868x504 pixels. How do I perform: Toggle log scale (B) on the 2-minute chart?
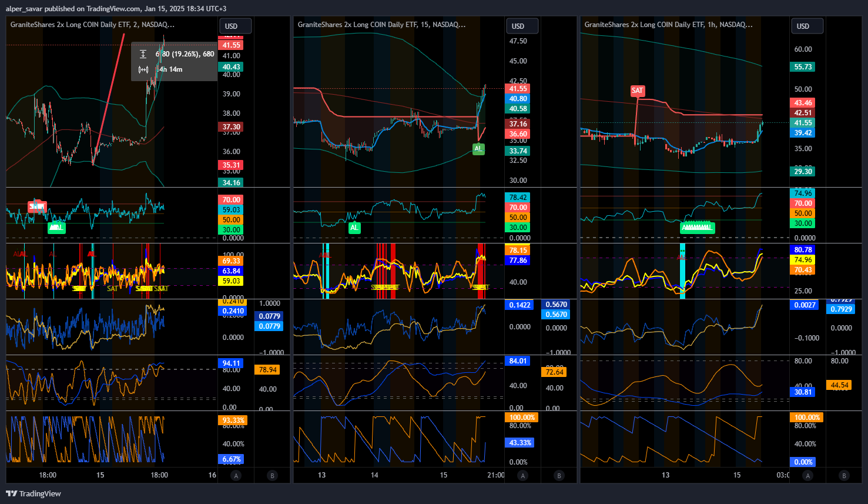[272, 476]
